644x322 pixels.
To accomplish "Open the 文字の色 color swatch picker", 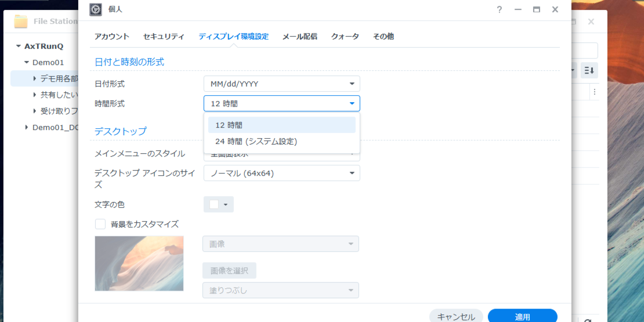I will pyautogui.click(x=218, y=204).
